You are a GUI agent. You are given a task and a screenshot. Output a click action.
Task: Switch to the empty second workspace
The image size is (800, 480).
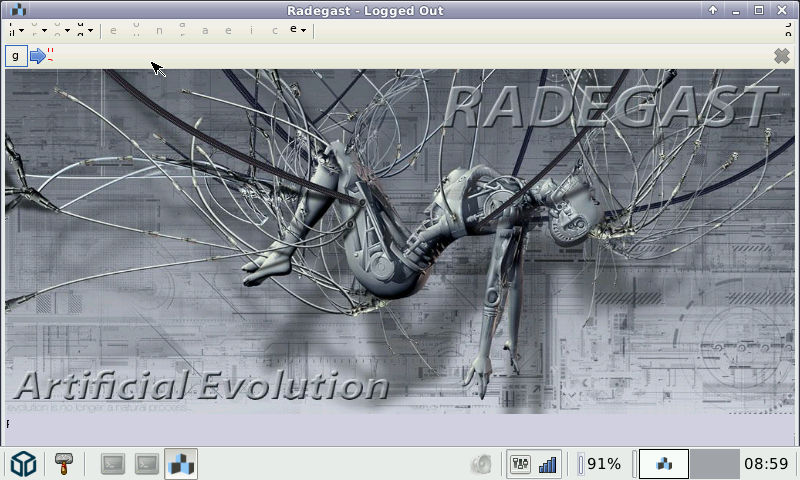point(714,464)
